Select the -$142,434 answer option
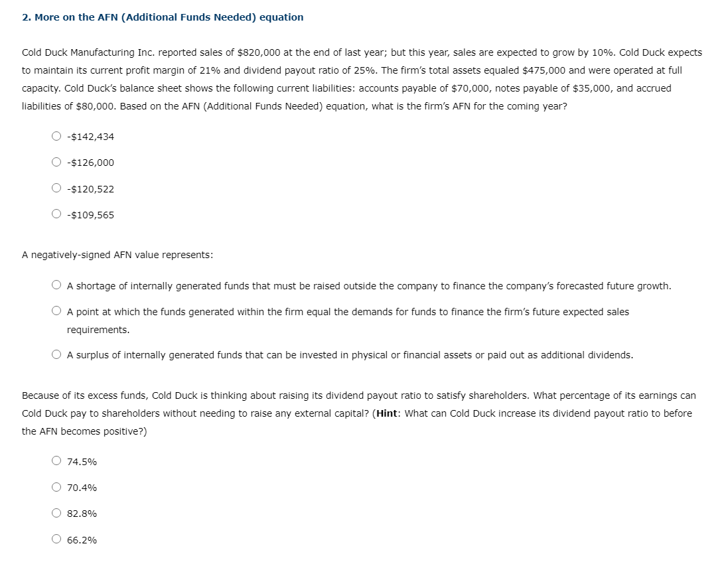The width and height of the screenshot is (728, 562). (89, 137)
